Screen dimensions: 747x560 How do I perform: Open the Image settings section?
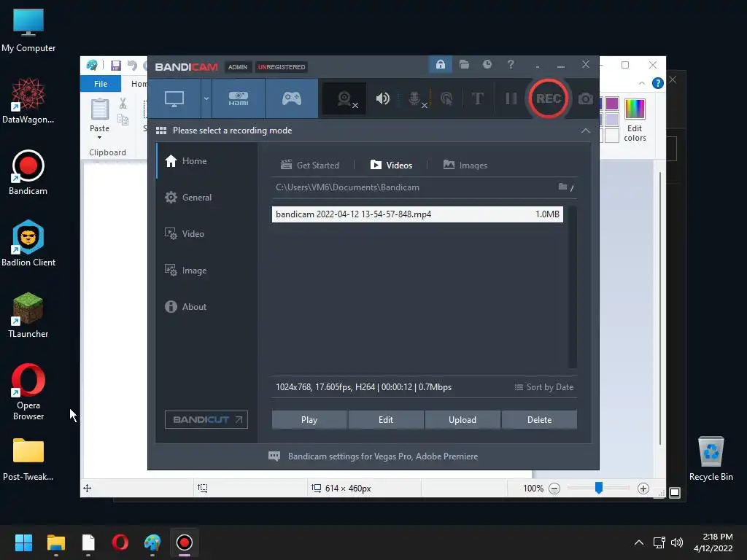click(x=206, y=271)
